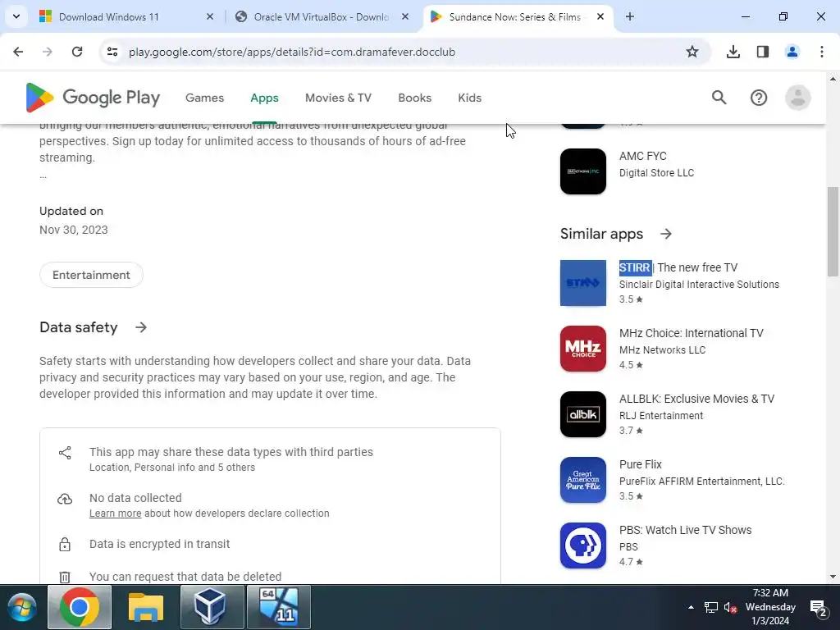Go to the Movies & TV section
Image resolution: width=840 pixels, height=630 pixels.
338,98
